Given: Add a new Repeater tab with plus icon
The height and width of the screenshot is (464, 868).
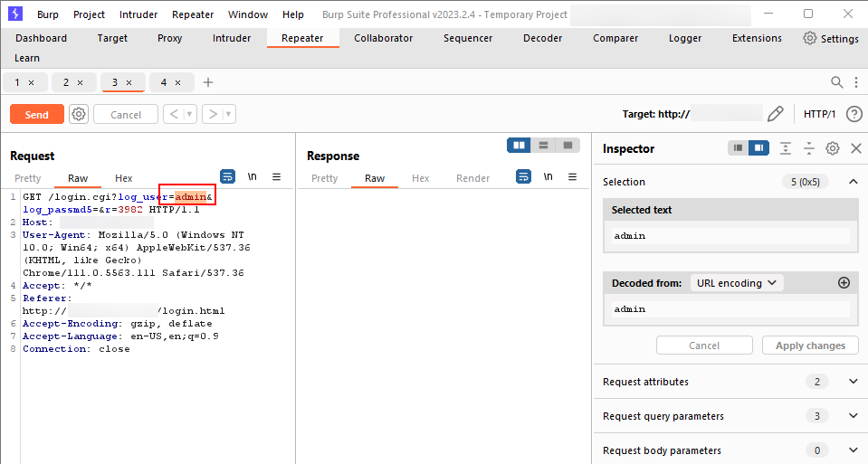Looking at the screenshot, I should [208, 82].
